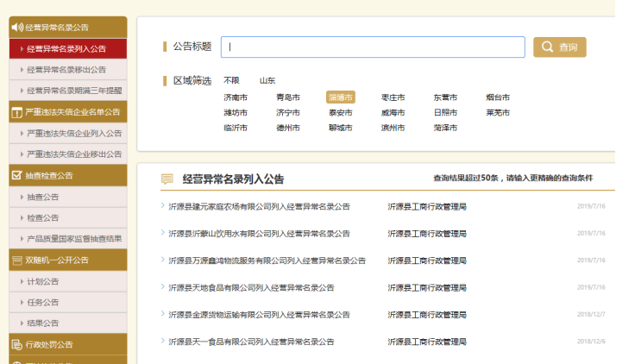Screen dimensions: 635x364
Task: Click the magnifier icon in the 查询 button
Action: (548, 47)
